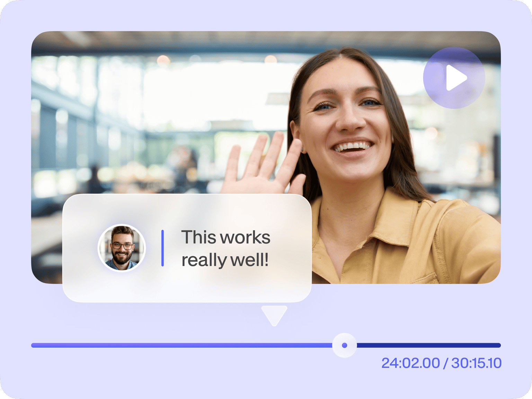Click the dark remaining portion of the timeline
Viewport: 532px width, 399px height.
click(429, 345)
